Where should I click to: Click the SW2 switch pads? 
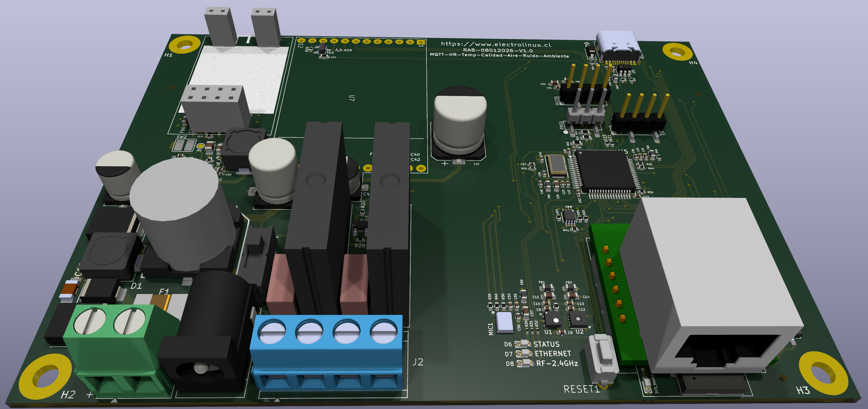(184, 145)
